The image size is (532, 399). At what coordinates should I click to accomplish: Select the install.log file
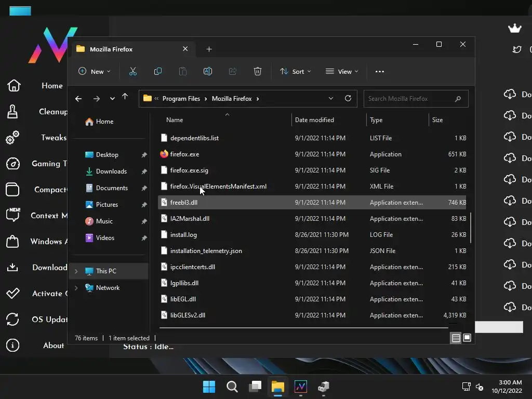312,235
